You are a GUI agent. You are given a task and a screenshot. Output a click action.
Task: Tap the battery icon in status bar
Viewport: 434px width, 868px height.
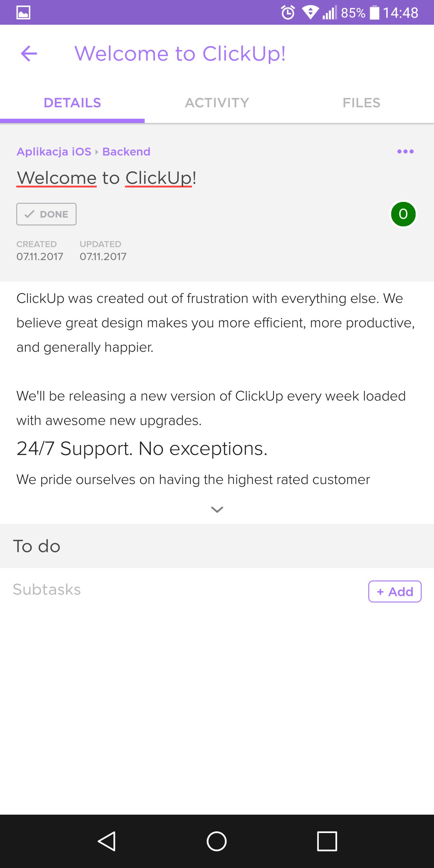(375, 12)
